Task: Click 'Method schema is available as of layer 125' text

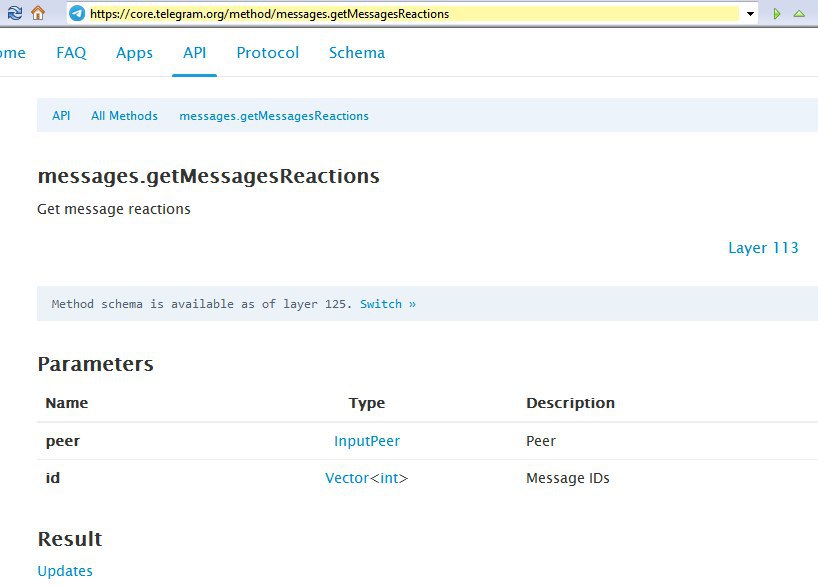Action: tap(202, 304)
